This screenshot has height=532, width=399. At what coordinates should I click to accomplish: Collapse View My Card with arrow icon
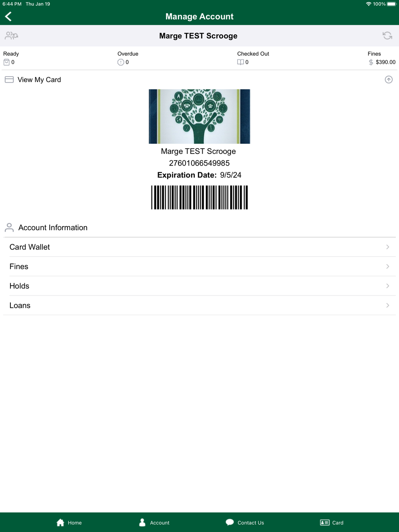point(389,80)
